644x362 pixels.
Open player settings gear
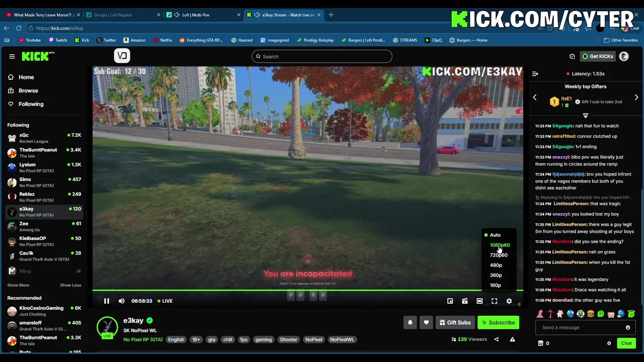tap(509, 301)
